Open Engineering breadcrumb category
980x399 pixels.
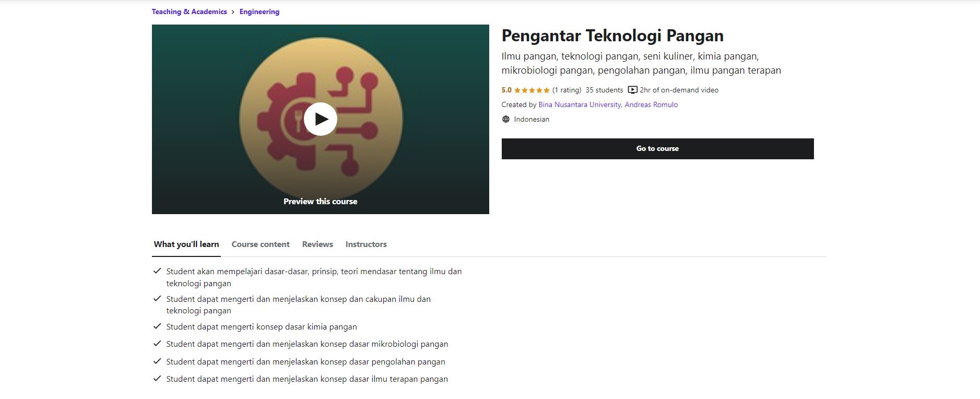pyautogui.click(x=259, y=11)
